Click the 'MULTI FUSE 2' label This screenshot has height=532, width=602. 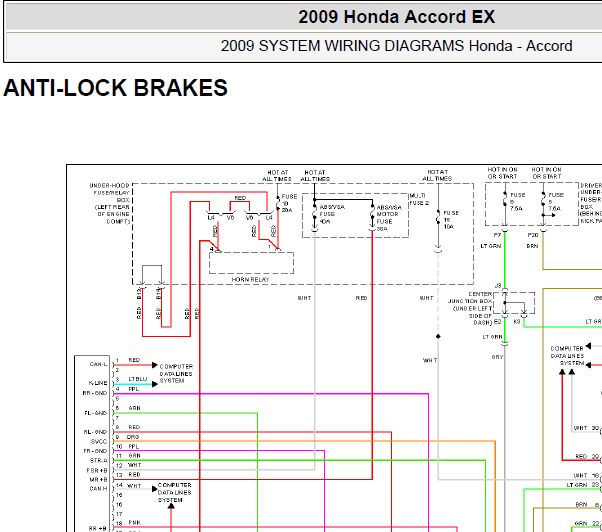pyautogui.click(x=419, y=199)
